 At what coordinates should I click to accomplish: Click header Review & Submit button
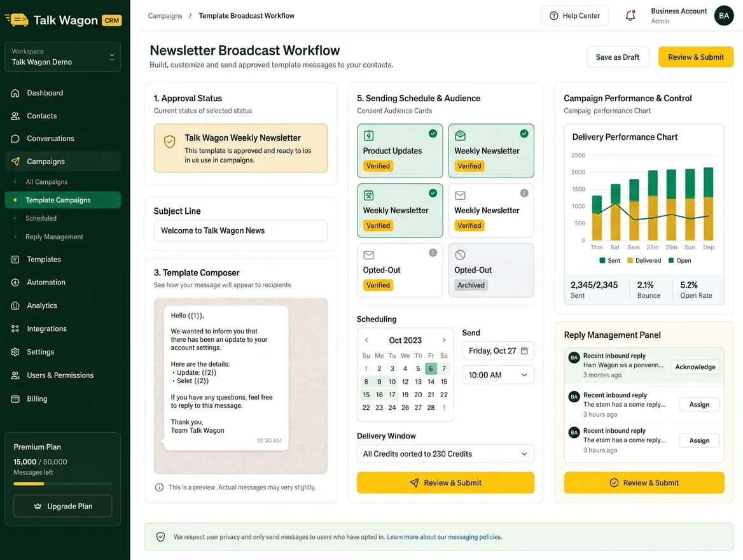pos(696,57)
